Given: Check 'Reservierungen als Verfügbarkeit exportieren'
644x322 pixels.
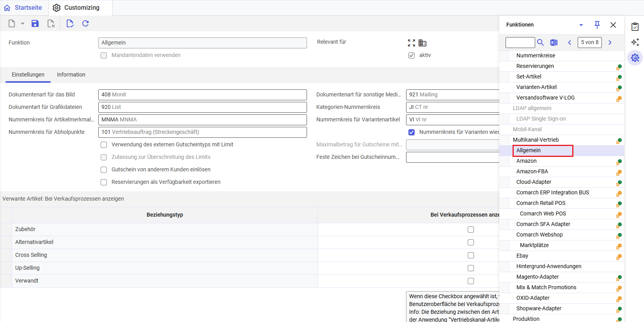Looking at the screenshot, I should click(104, 182).
